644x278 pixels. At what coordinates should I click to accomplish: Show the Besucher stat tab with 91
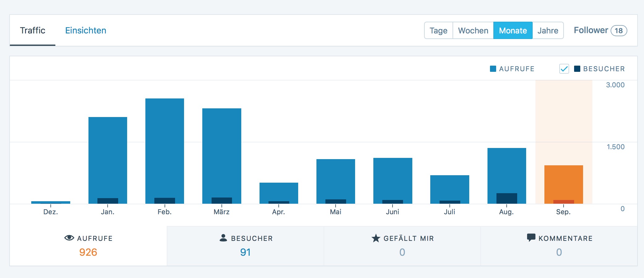245,246
